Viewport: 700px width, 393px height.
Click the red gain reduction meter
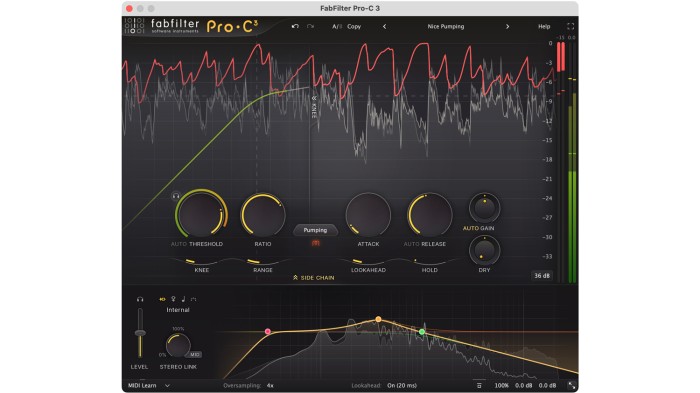[561, 57]
